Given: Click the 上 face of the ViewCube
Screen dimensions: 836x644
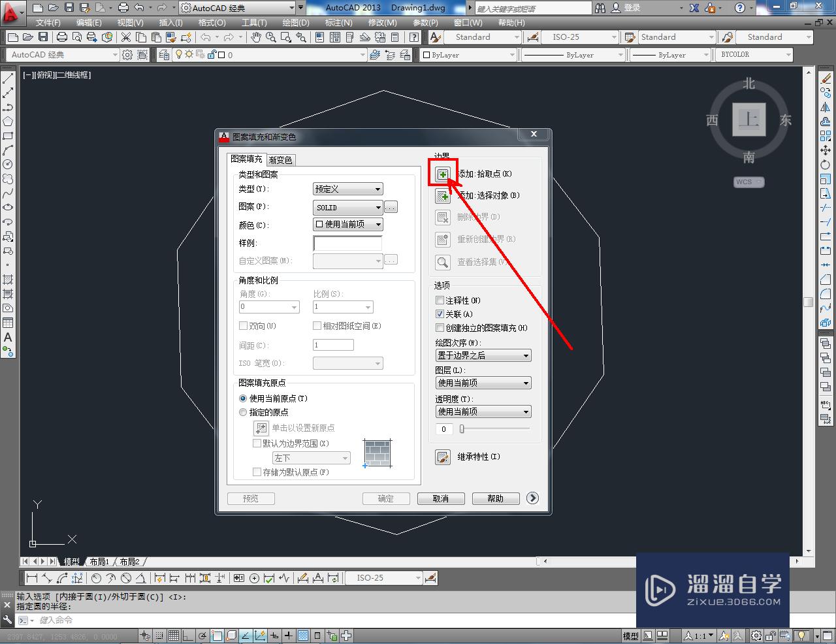Looking at the screenshot, I should click(749, 120).
